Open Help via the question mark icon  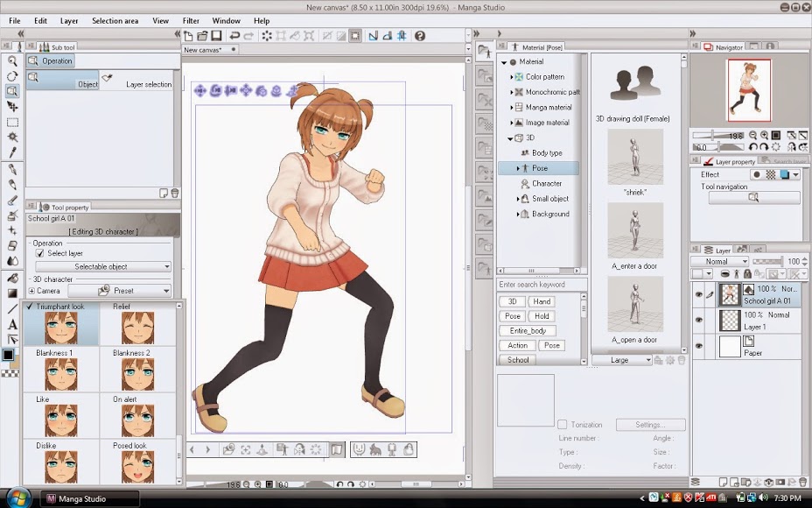pyautogui.click(x=419, y=36)
